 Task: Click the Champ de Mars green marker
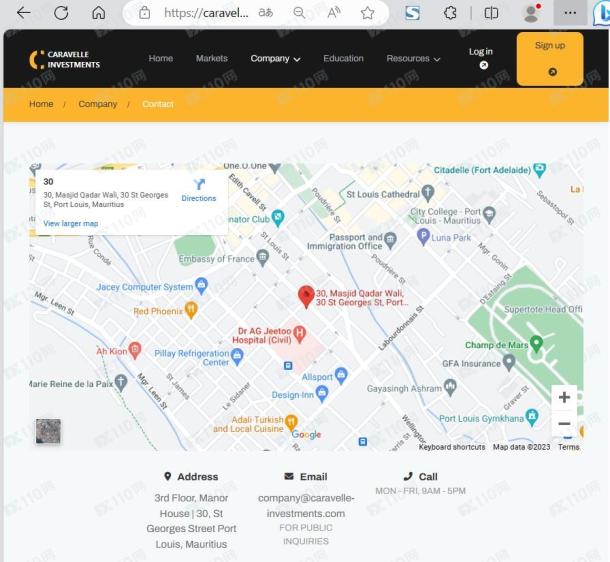click(x=536, y=344)
